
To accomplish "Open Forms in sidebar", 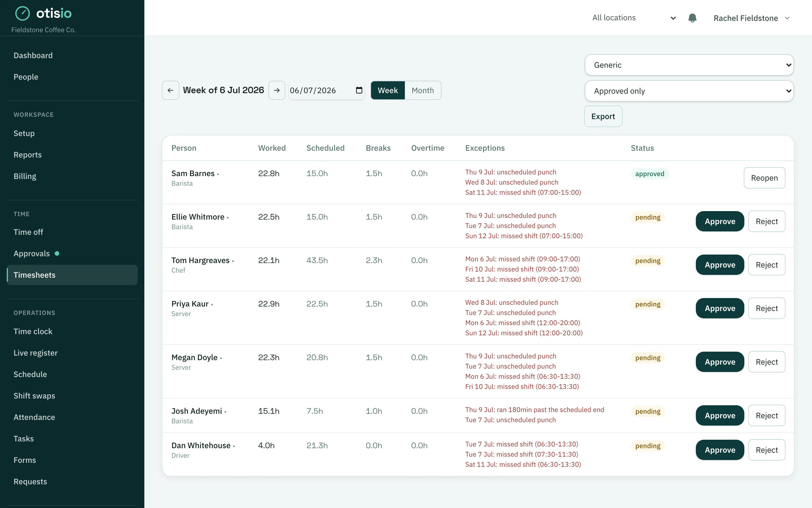I will (x=72, y=460).
